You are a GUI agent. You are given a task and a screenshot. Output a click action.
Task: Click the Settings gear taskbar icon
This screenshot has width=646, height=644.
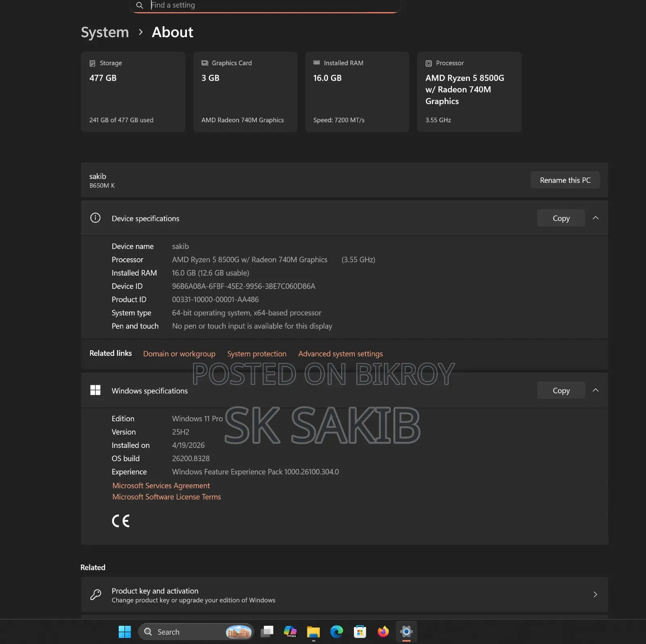(407, 631)
